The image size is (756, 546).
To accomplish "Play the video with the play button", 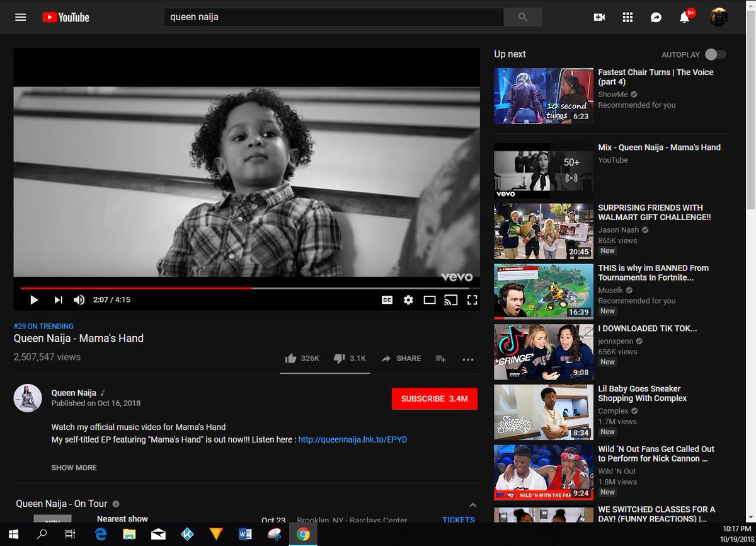I will click(34, 300).
